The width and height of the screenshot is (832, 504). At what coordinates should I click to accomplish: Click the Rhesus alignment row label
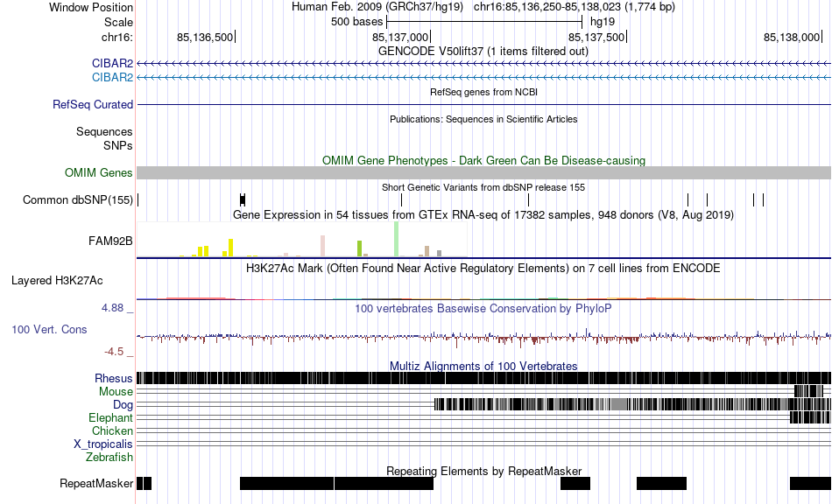point(114,378)
